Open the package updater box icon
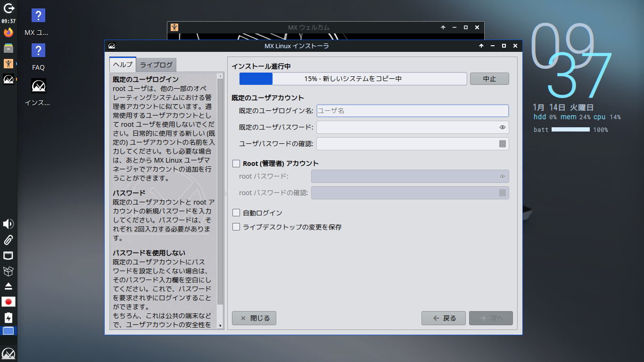644x362 pixels. [8, 271]
